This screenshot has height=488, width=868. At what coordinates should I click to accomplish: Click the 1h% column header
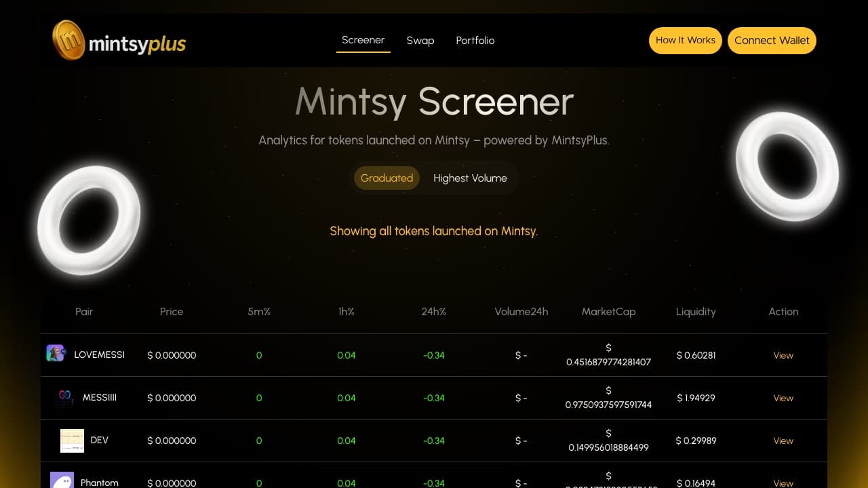(x=347, y=312)
